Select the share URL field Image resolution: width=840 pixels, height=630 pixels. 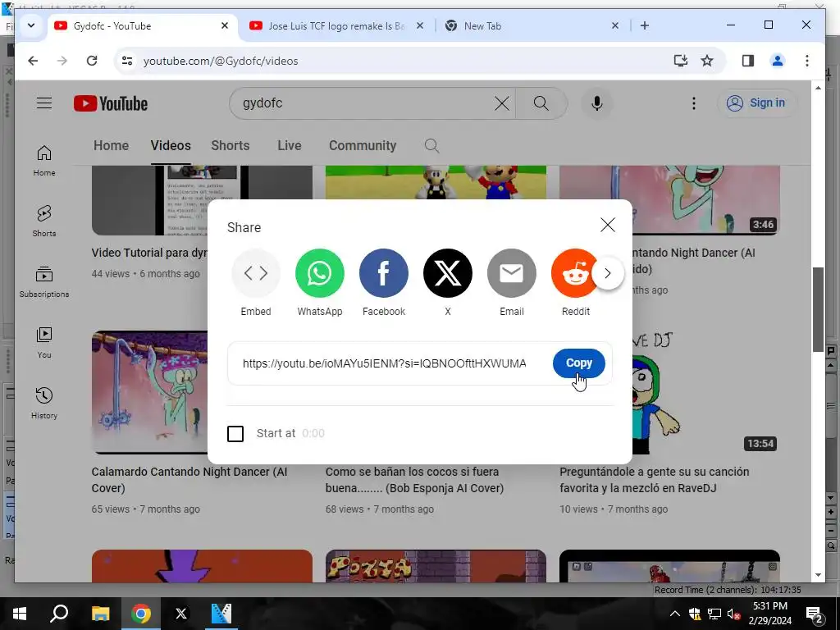click(384, 363)
